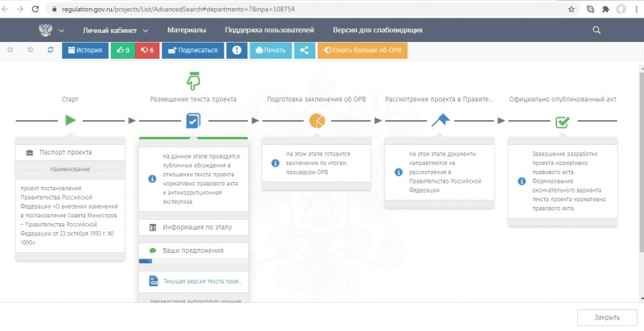644x331 pixels.
Task: Toggle subscription with Подписаться button
Action: coord(193,50)
